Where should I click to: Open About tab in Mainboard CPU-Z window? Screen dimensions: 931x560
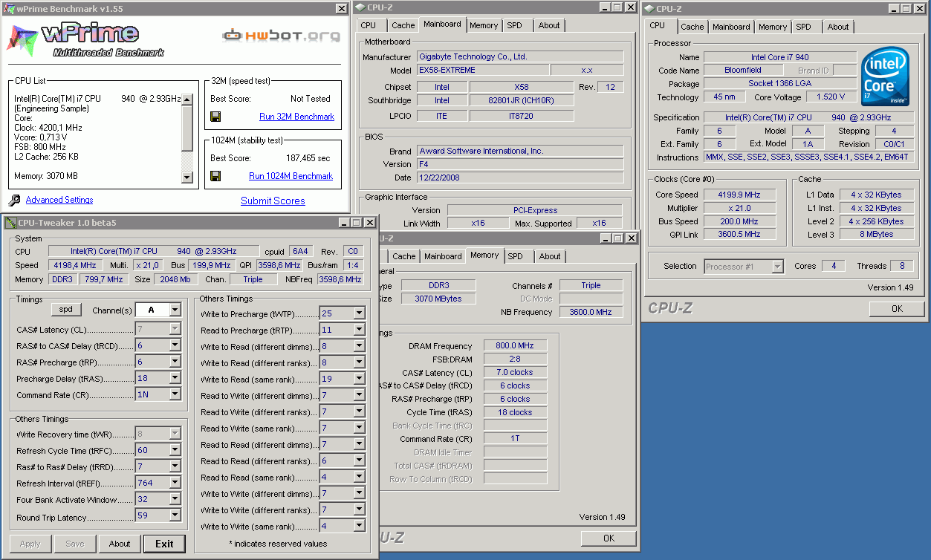(x=549, y=25)
